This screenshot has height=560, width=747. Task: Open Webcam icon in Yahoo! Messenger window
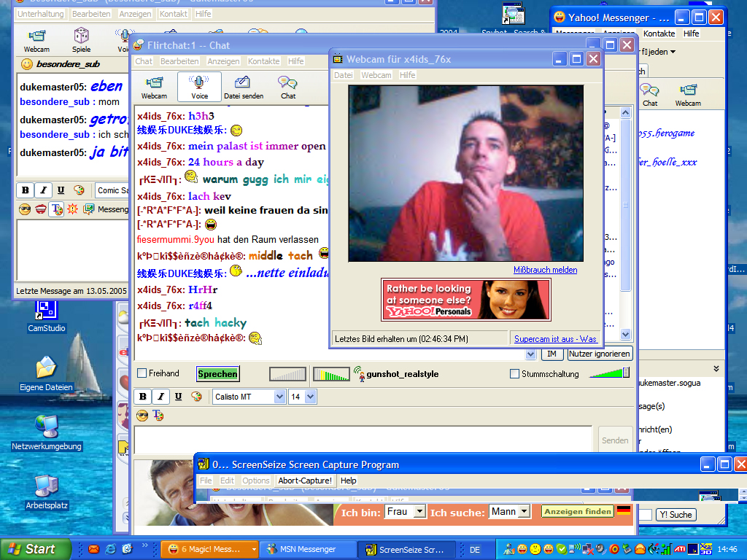click(688, 95)
